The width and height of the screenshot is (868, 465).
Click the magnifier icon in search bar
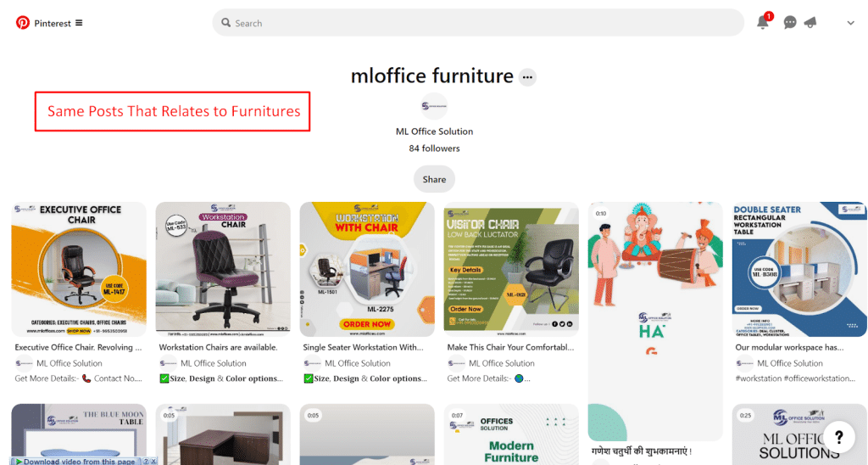pyautogui.click(x=226, y=23)
